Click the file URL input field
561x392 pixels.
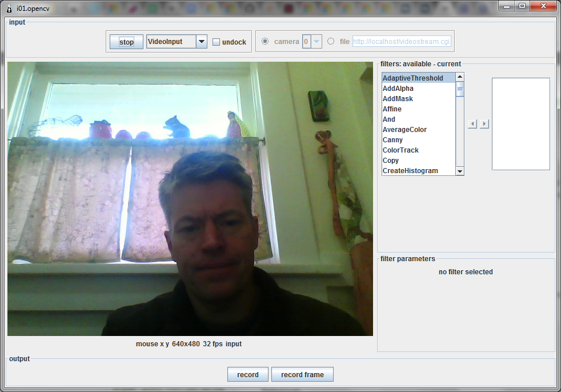click(x=402, y=42)
